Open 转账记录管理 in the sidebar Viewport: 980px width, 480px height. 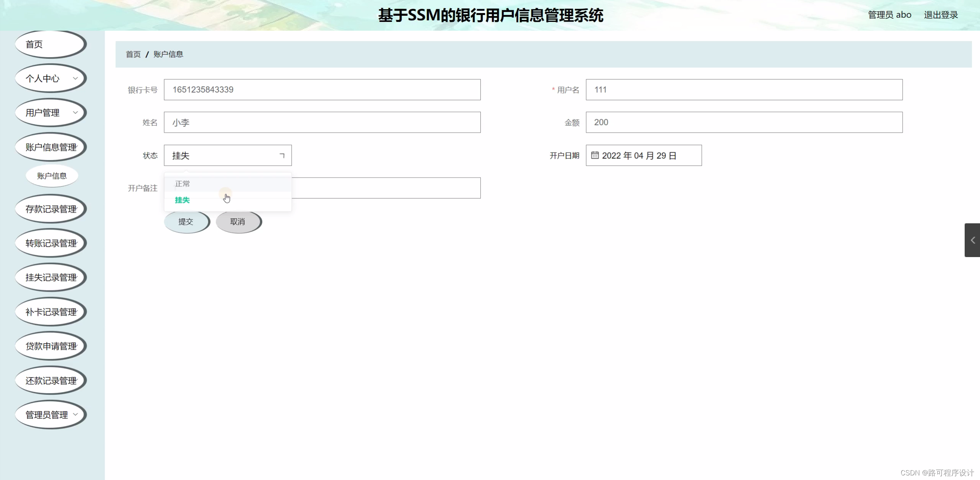51,243
